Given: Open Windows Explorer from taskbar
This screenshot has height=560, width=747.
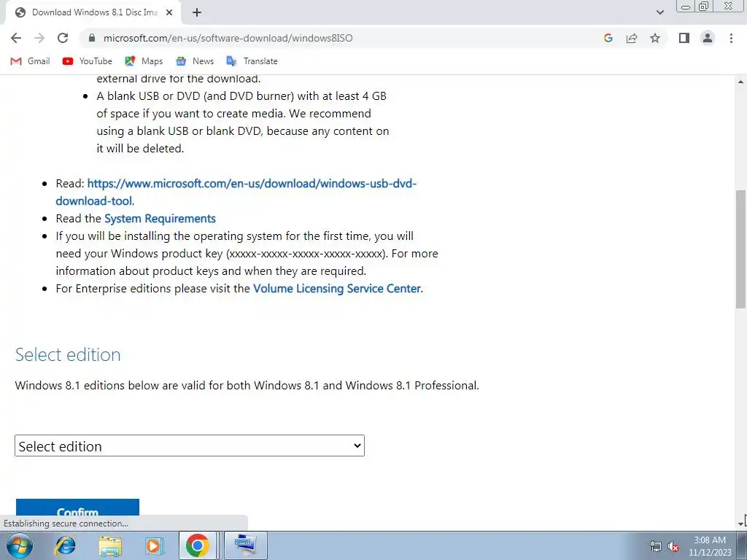Looking at the screenshot, I should click(x=110, y=545).
